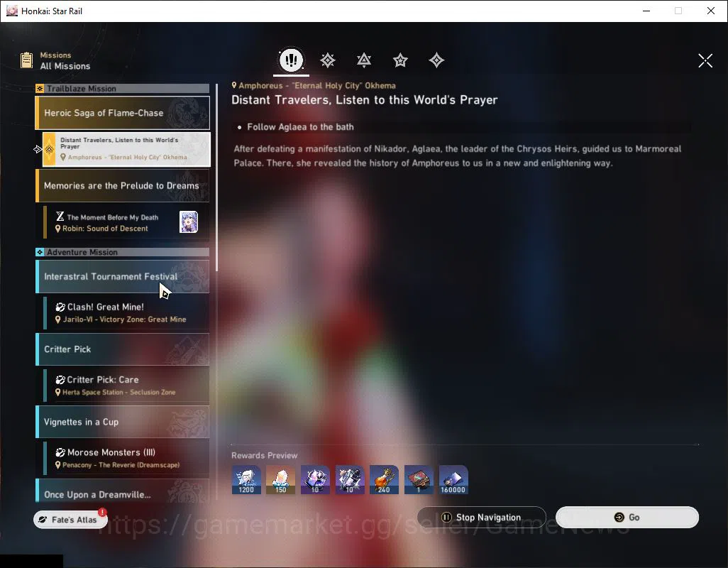Minimize the Honkai: Star Rail window
This screenshot has height=568, width=728.
(646, 11)
